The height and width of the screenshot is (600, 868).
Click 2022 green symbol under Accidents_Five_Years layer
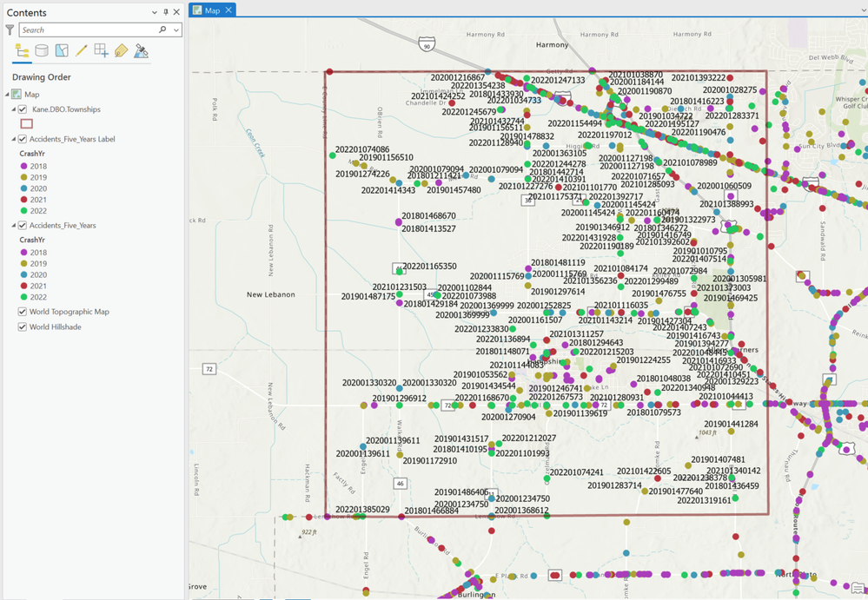click(x=23, y=297)
